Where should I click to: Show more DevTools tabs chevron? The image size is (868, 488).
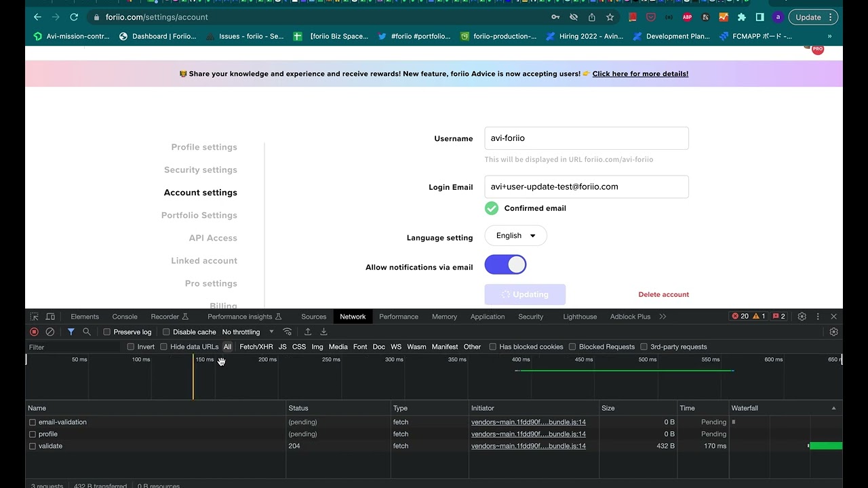[x=663, y=317]
